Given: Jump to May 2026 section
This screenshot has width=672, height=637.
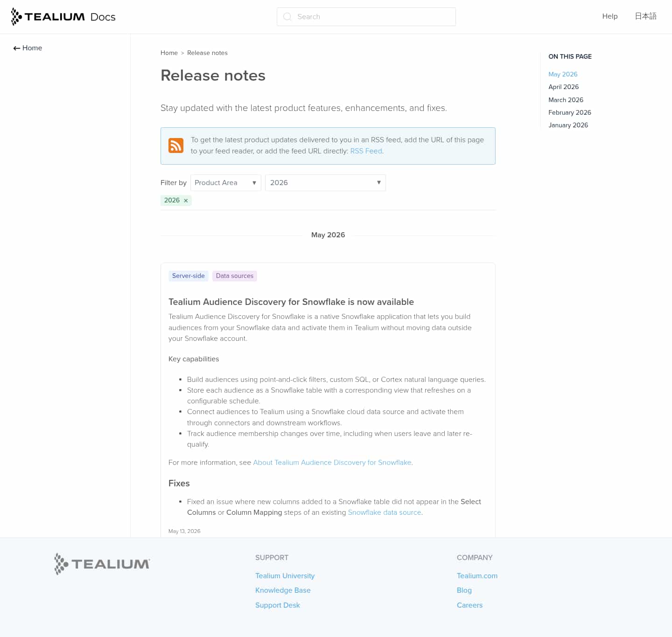Looking at the screenshot, I should [563, 74].
